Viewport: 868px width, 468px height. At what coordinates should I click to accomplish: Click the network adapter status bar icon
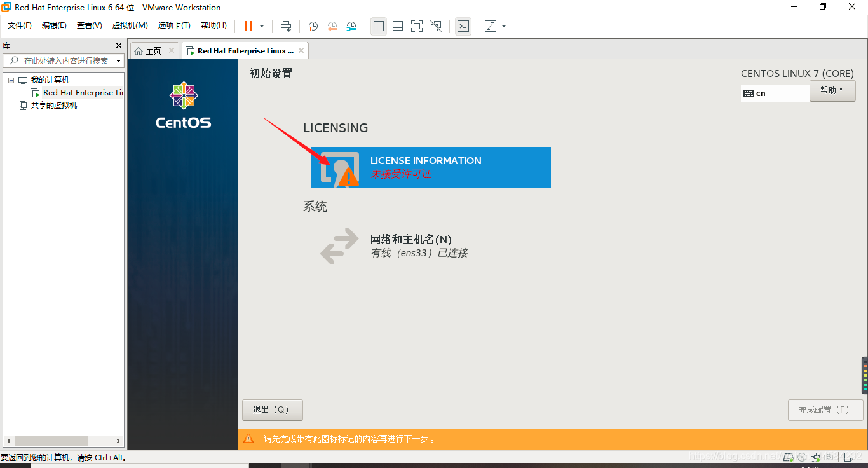[x=815, y=457]
